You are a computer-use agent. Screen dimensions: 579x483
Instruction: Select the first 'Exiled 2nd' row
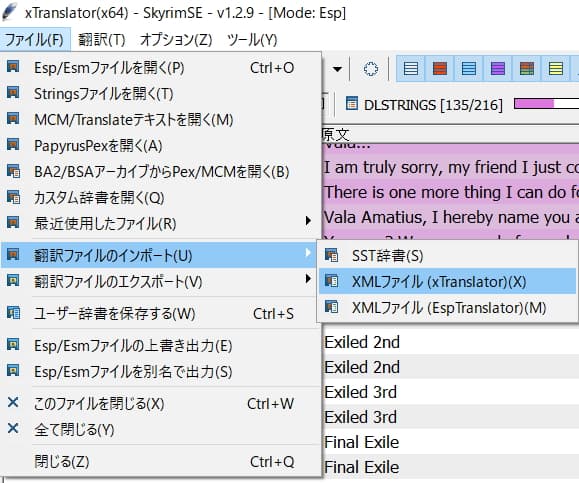[451, 342]
